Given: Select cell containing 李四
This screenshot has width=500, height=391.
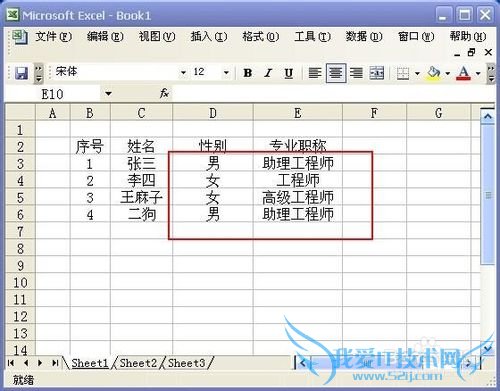Looking at the screenshot, I should click(x=141, y=180).
